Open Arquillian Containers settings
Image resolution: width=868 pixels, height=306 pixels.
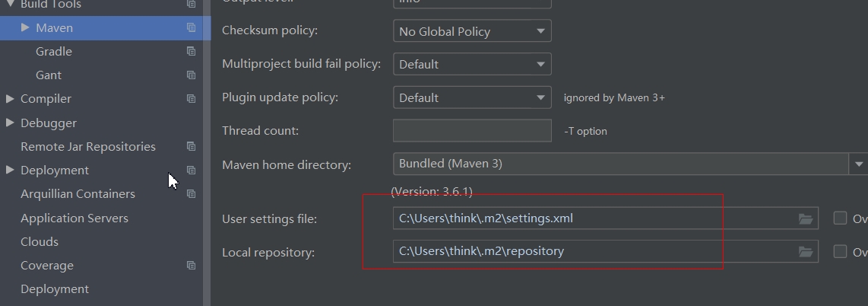(78, 194)
